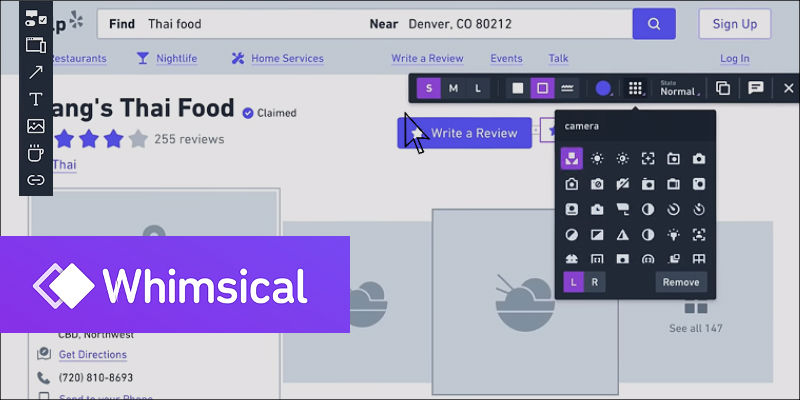This screenshot has height=400, width=800.
Task: Set button size to M
Action: tap(453, 88)
